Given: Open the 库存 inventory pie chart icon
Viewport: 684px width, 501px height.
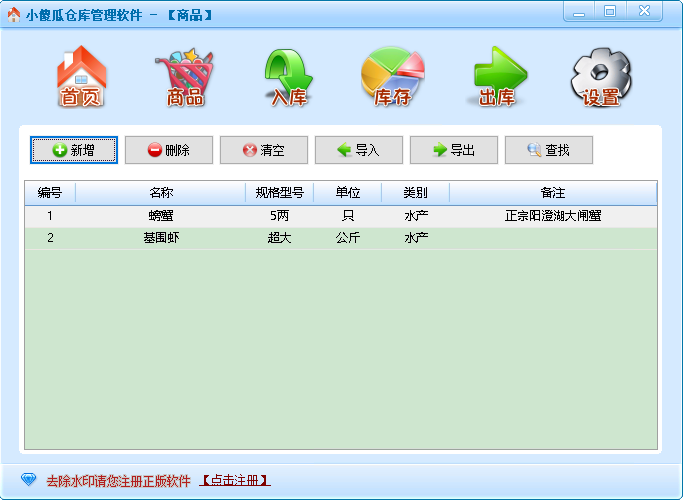Looking at the screenshot, I should (x=392, y=77).
